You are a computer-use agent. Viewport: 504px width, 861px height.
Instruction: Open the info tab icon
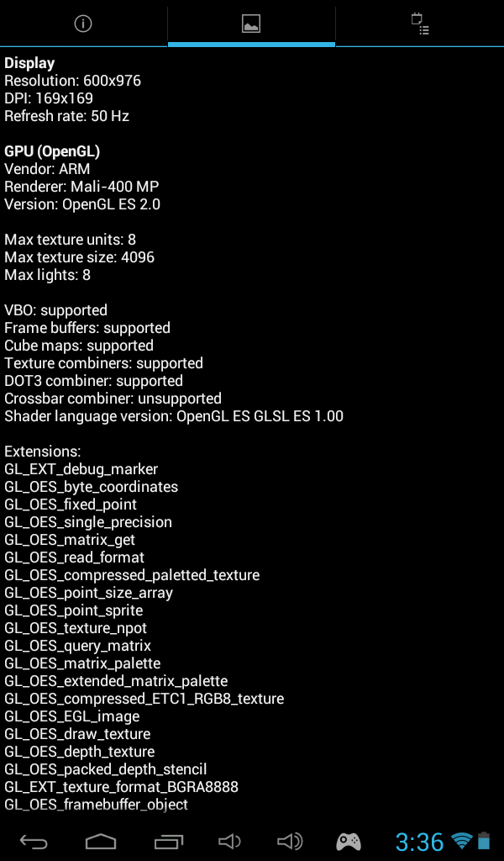(83, 24)
